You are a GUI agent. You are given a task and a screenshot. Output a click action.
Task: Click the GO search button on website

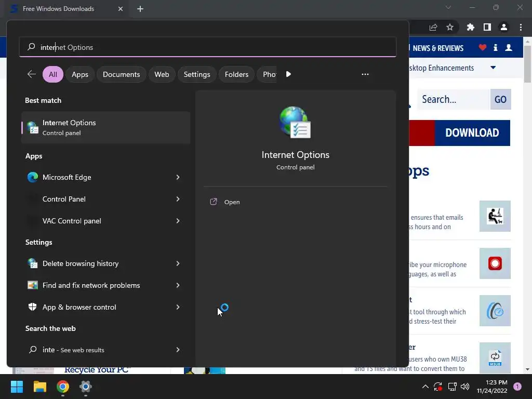(500, 99)
